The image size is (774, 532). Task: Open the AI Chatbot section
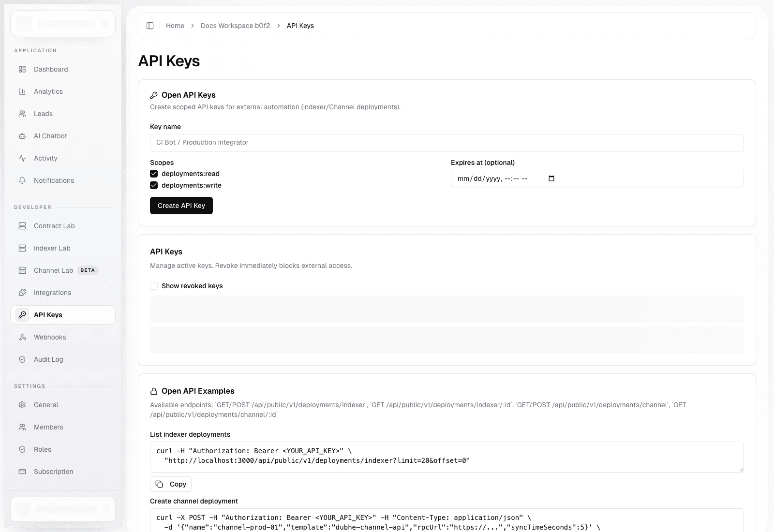coord(50,136)
